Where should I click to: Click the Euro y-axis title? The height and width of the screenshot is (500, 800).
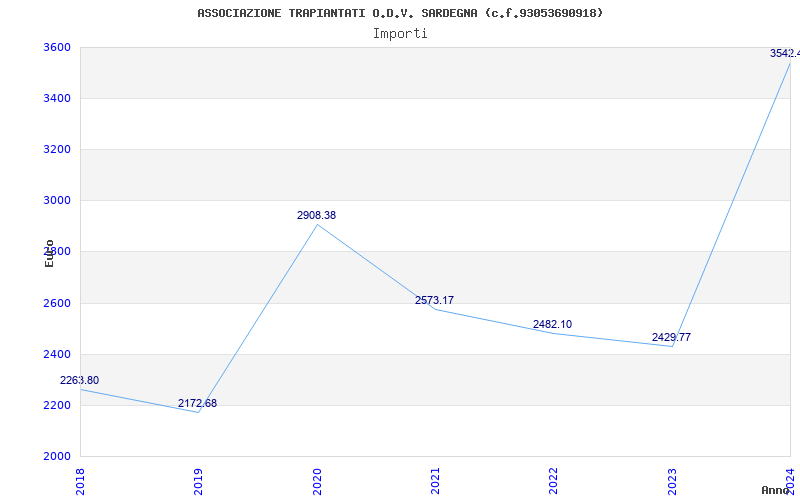pos(49,253)
